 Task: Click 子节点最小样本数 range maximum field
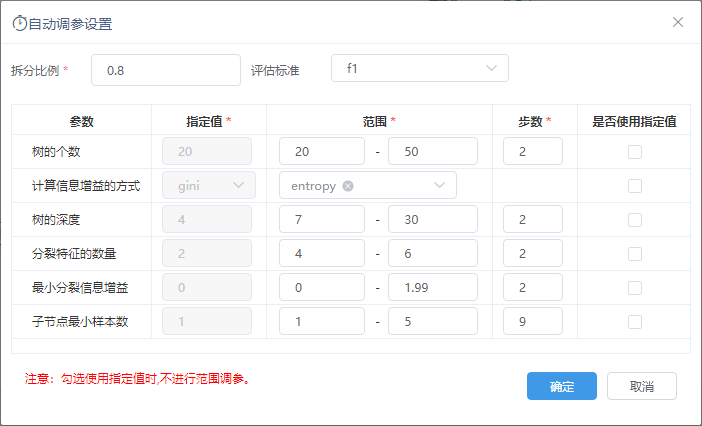(x=433, y=321)
